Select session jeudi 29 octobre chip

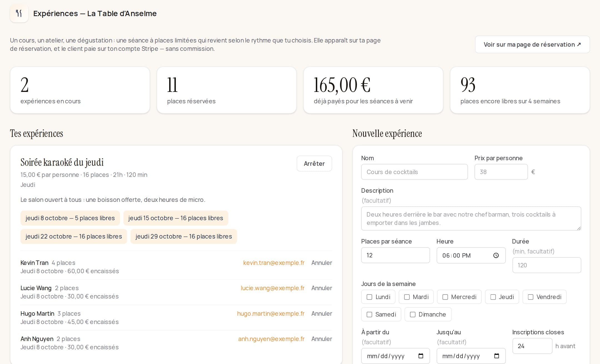click(x=184, y=236)
